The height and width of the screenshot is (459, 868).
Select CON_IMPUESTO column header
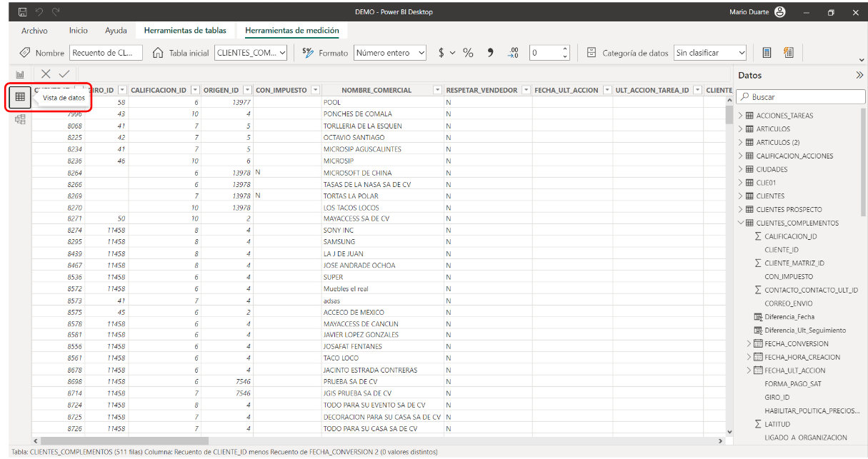(x=281, y=90)
